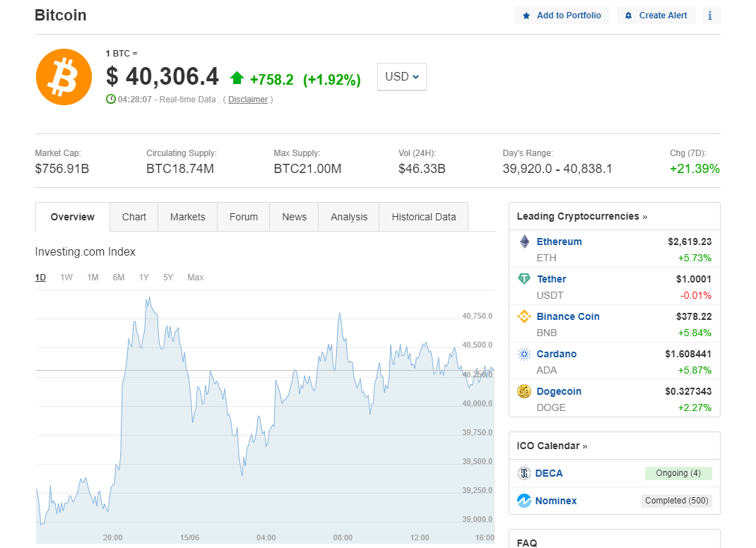Open the DECA ICO link

(x=549, y=473)
